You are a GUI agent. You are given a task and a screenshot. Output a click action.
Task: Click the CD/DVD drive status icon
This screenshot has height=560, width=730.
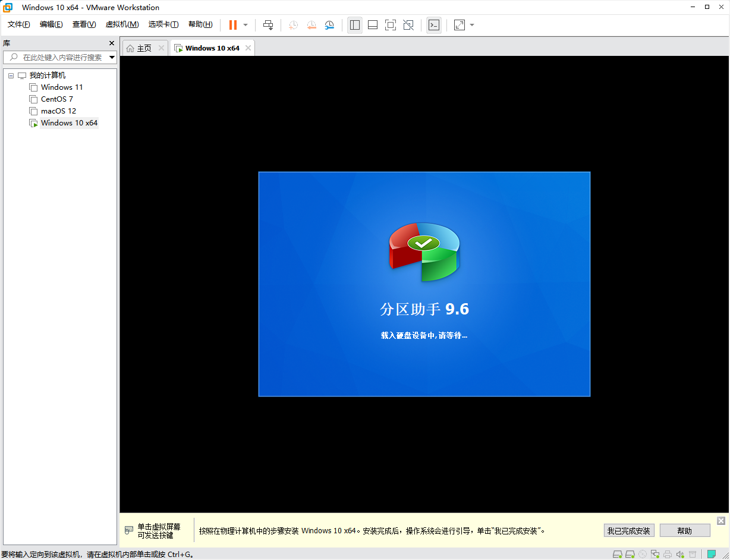coord(643,554)
